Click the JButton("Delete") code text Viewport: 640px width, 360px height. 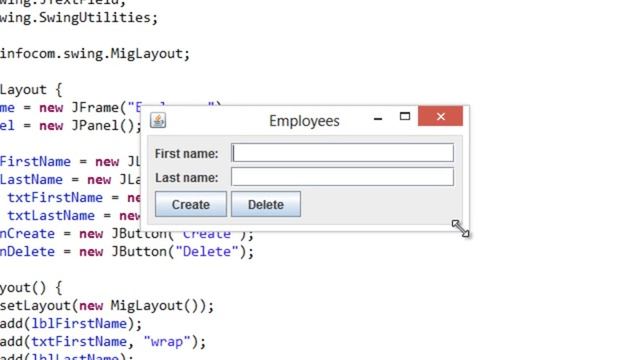[183, 252]
